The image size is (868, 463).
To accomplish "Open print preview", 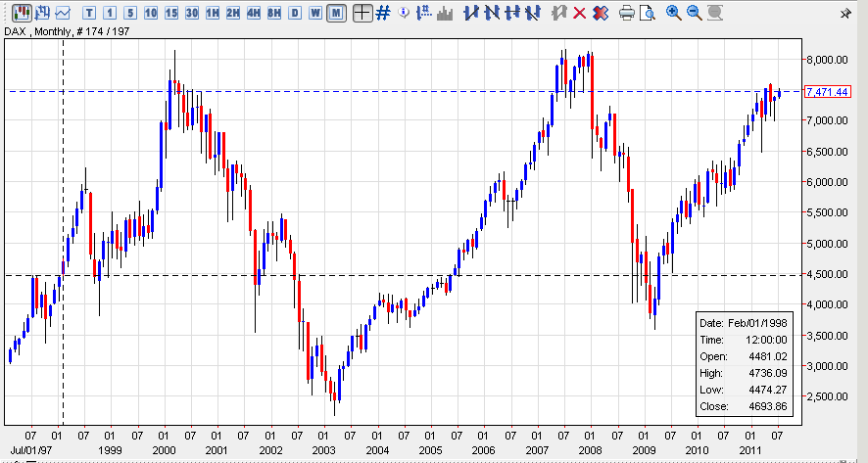I will (x=648, y=13).
